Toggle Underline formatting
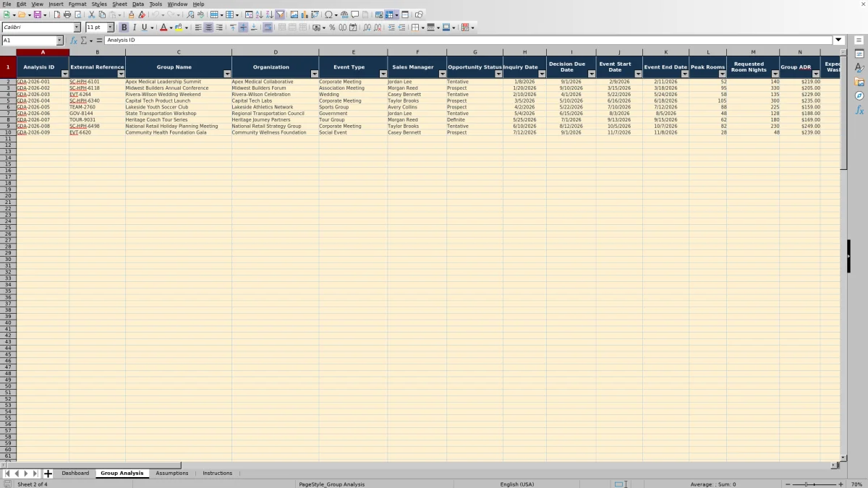Viewport: 868px width, 488px height. [x=144, y=27]
